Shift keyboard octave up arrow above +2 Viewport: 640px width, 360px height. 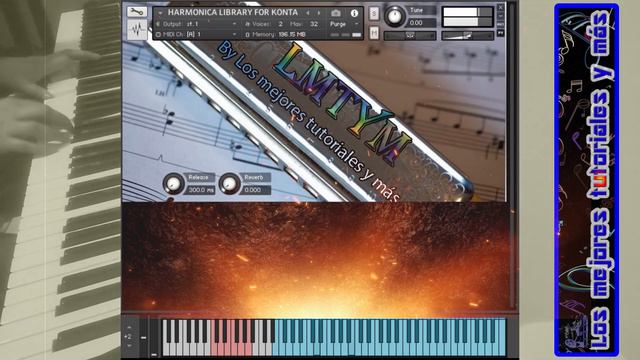click(129, 327)
